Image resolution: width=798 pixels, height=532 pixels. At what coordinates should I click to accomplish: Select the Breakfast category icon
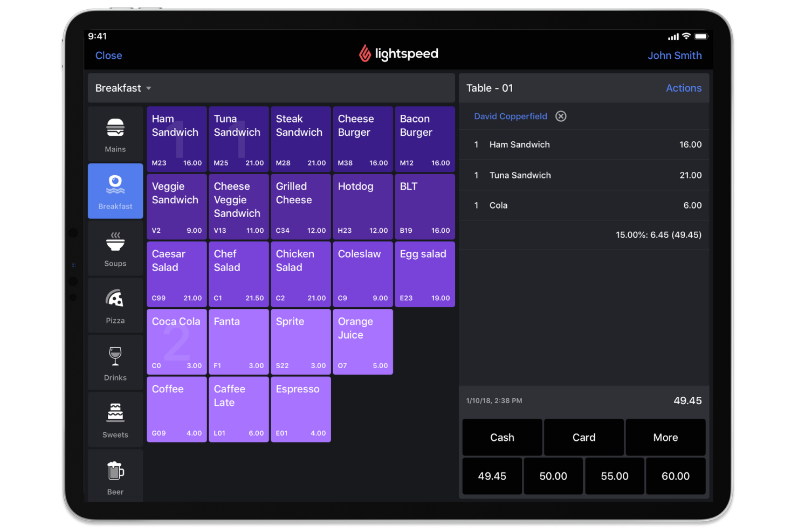click(115, 191)
